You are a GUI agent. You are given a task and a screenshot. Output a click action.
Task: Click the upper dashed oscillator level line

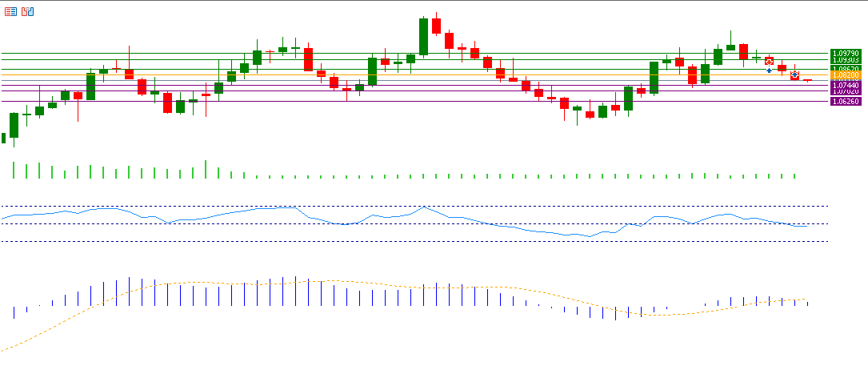coord(480,207)
